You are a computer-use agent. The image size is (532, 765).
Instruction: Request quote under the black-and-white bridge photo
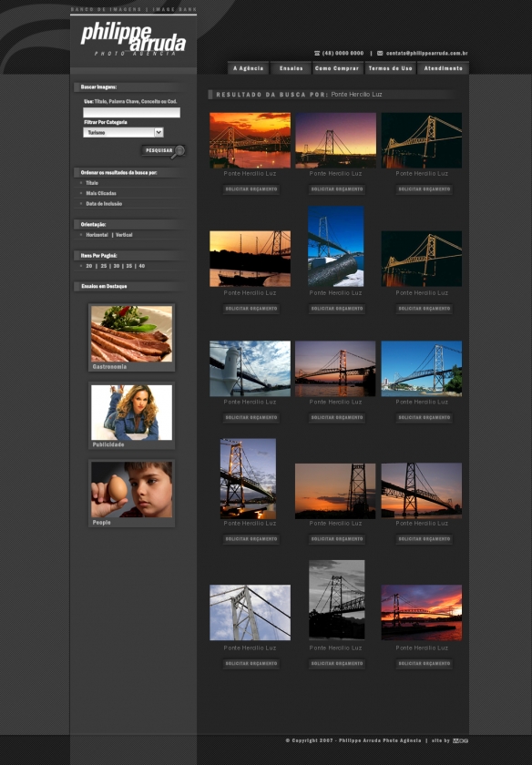[337, 664]
